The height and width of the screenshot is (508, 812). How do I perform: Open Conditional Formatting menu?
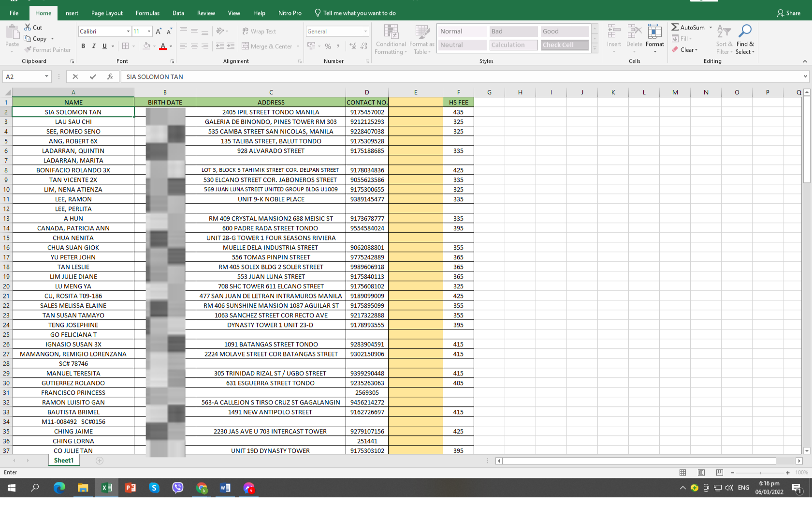coord(391,40)
